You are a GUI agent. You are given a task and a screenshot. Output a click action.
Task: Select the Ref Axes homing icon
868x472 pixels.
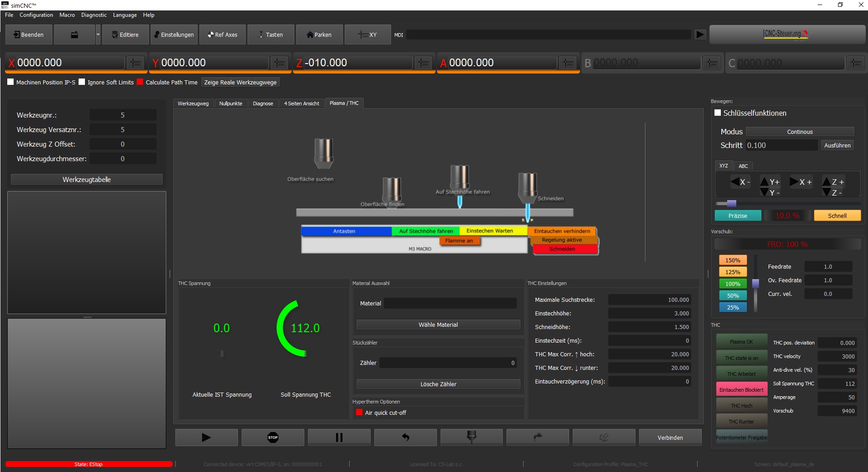210,34
